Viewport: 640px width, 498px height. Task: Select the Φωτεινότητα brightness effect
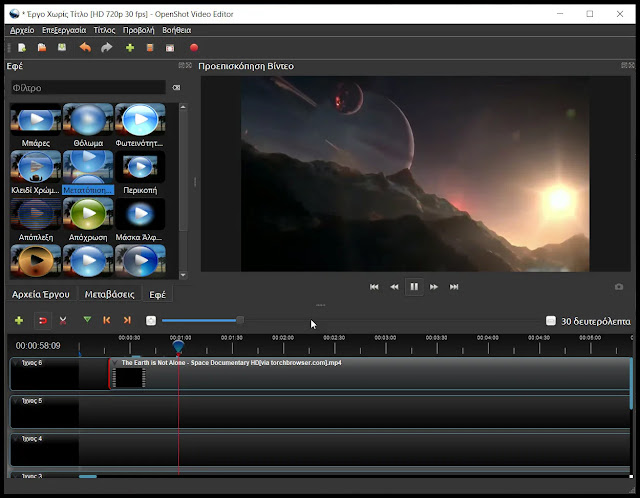[x=140, y=119]
